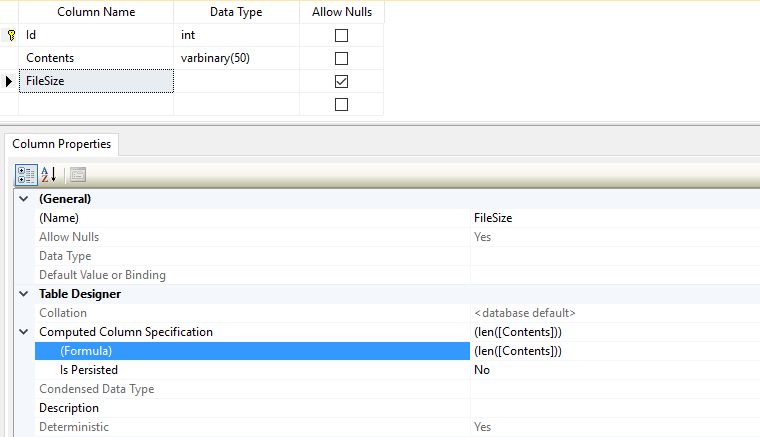Click the No value for Is Persisted
This screenshot has width=760, height=437.
[x=482, y=370]
